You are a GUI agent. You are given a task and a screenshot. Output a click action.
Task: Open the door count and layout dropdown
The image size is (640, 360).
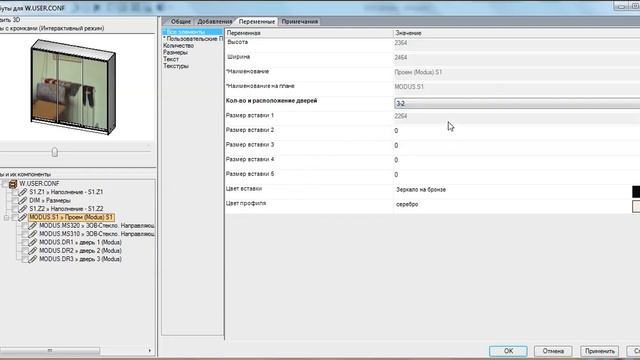[x=517, y=104]
